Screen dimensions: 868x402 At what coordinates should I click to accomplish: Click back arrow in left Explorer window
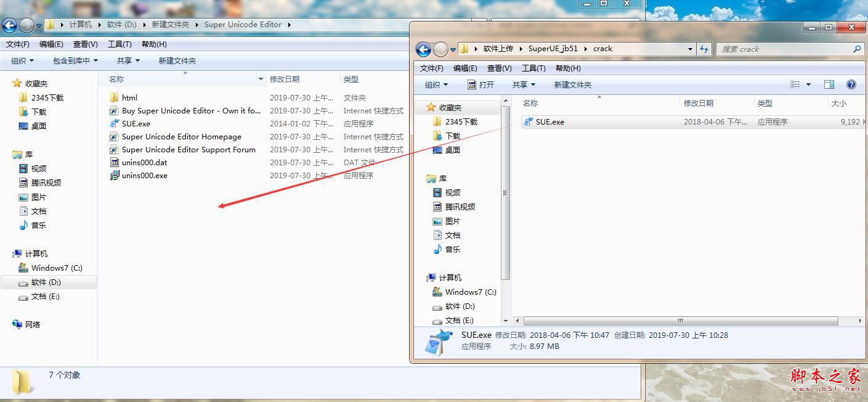tap(9, 25)
